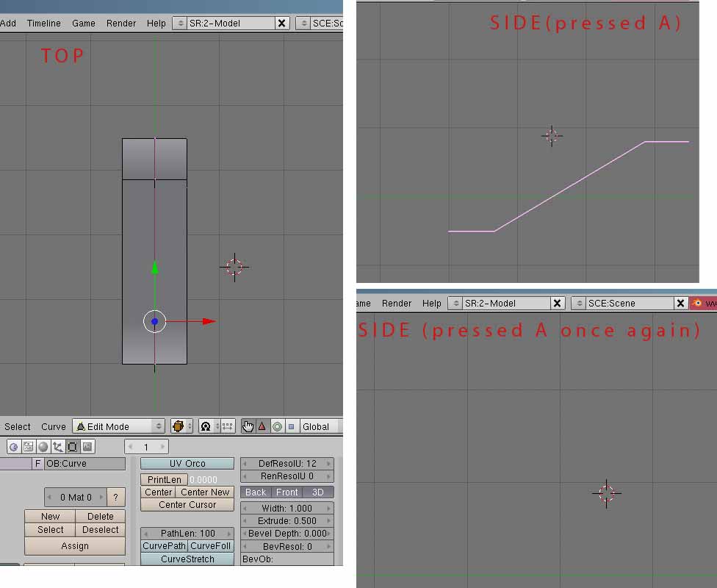Click the Width: 1.000 number slider
The image size is (717, 588).
(x=287, y=509)
